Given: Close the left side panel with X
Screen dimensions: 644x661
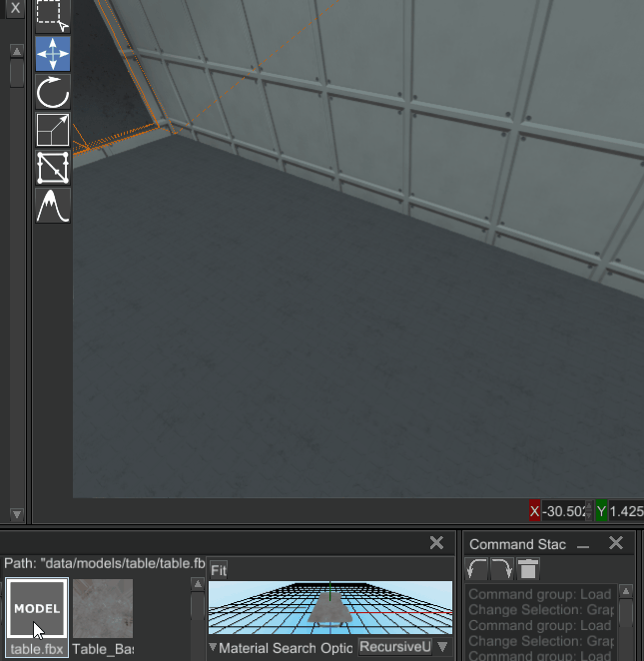Looking at the screenshot, I should [15, 8].
